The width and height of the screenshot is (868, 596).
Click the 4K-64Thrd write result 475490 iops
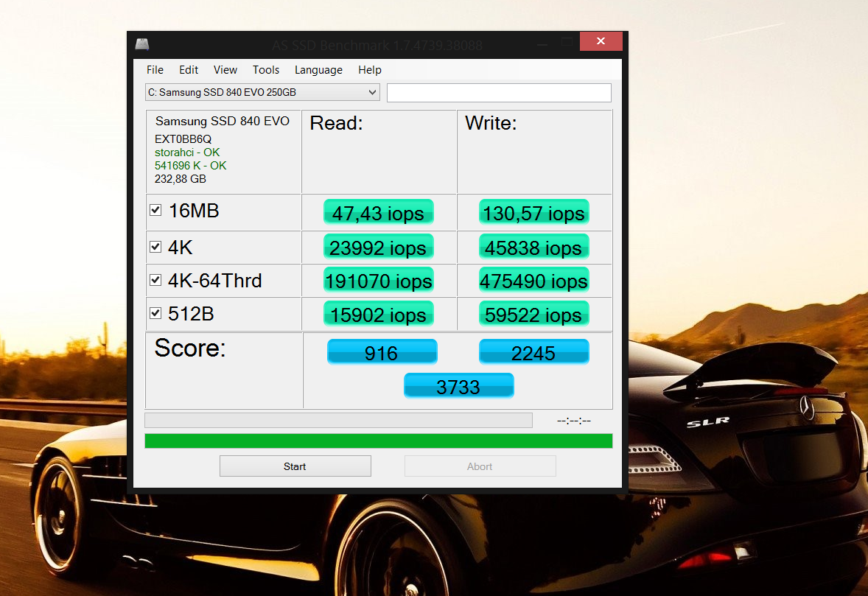[x=533, y=281]
